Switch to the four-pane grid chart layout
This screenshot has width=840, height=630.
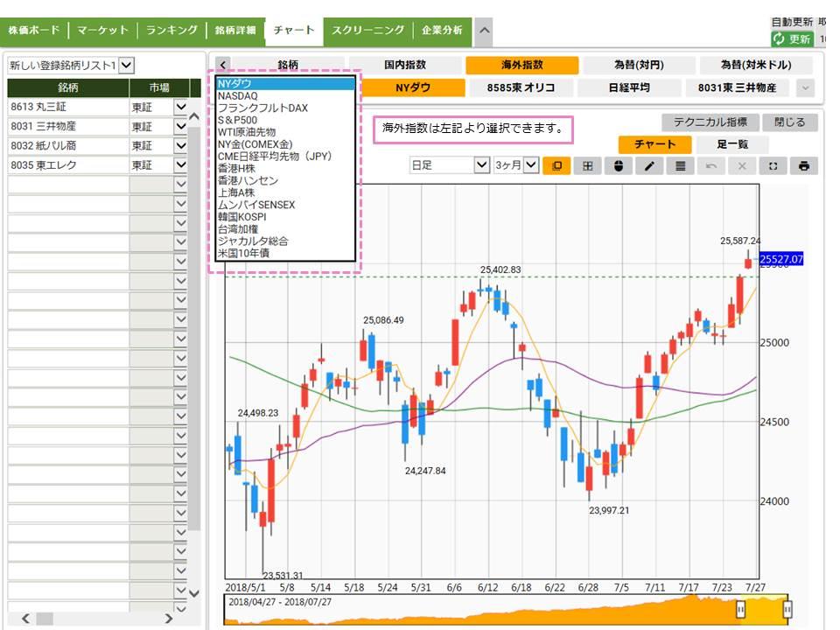point(587,165)
